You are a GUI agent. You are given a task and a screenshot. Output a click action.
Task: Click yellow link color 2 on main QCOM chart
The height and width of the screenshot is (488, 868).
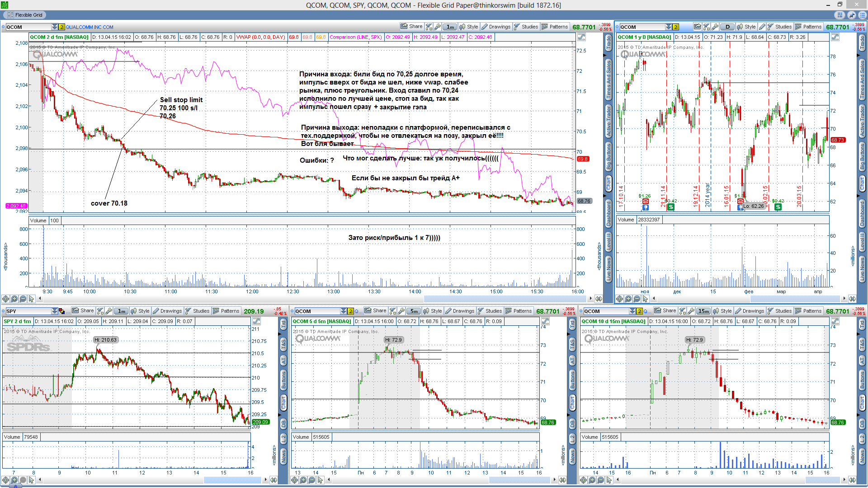tap(62, 27)
